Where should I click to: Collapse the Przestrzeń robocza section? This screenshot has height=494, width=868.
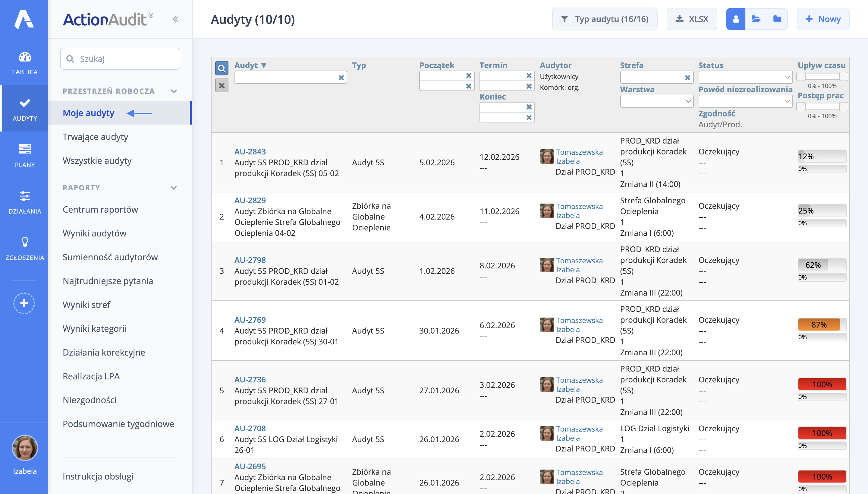(x=174, y=91)
